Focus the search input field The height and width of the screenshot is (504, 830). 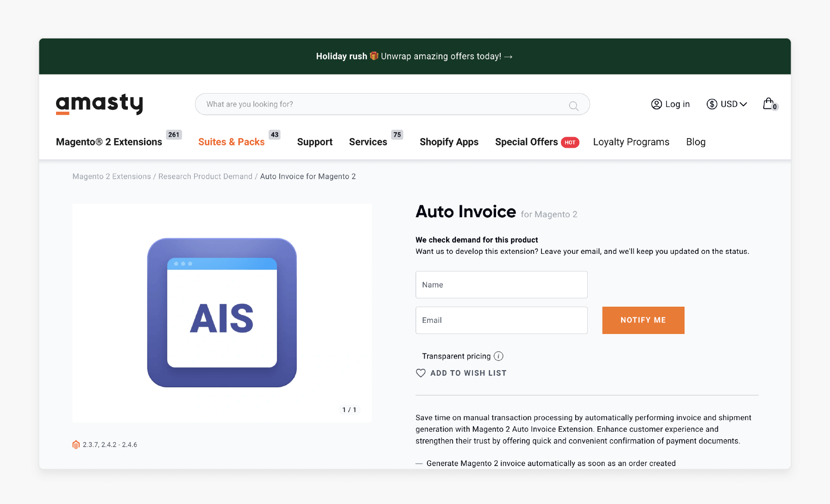(392, 104)
